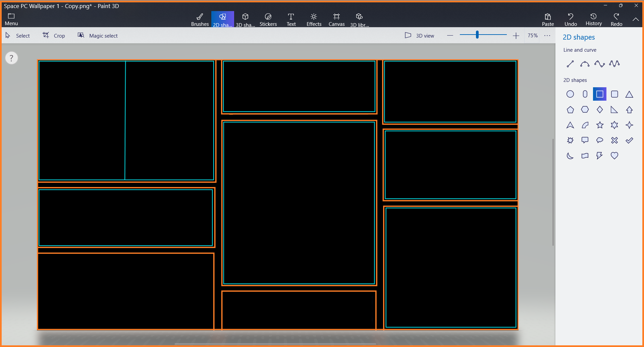Select the straight Line tool
The height and width of the screenshot is (347, 644).
(570, 64)
